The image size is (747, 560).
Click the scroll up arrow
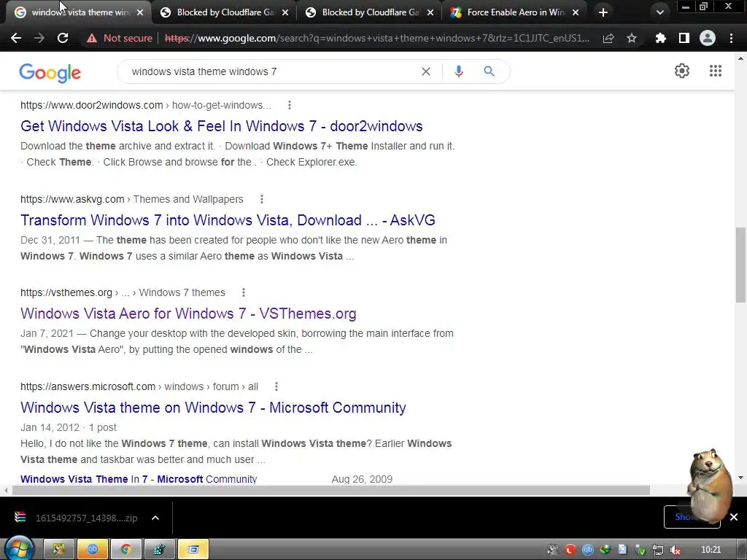pyautogui.click(x=740, y=58)
